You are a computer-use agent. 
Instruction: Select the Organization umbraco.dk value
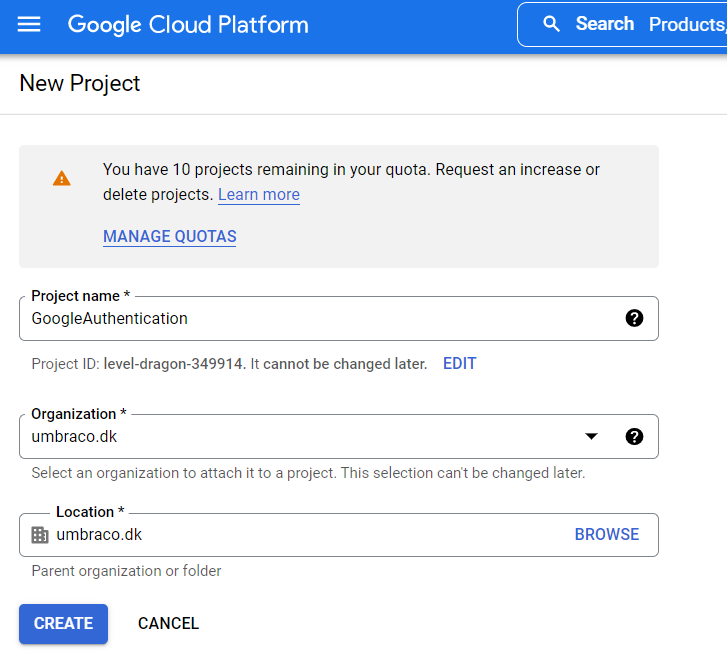(x=74, y=436)
